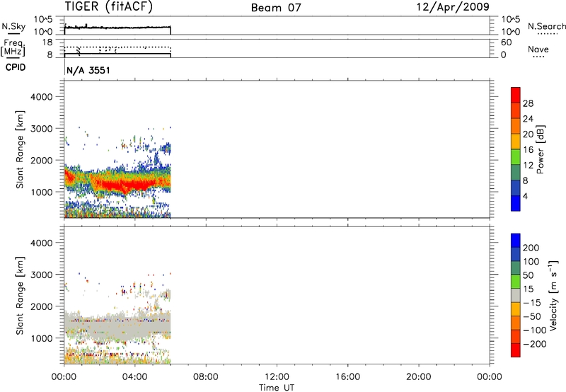Click the 16:00 time axis label
Screen dimensions: 566x392
(347, 377)
